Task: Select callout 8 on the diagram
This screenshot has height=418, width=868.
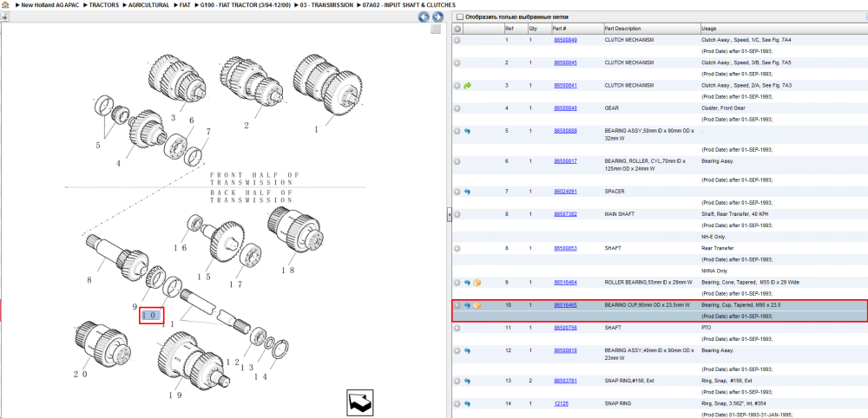Action: [89, 280]
